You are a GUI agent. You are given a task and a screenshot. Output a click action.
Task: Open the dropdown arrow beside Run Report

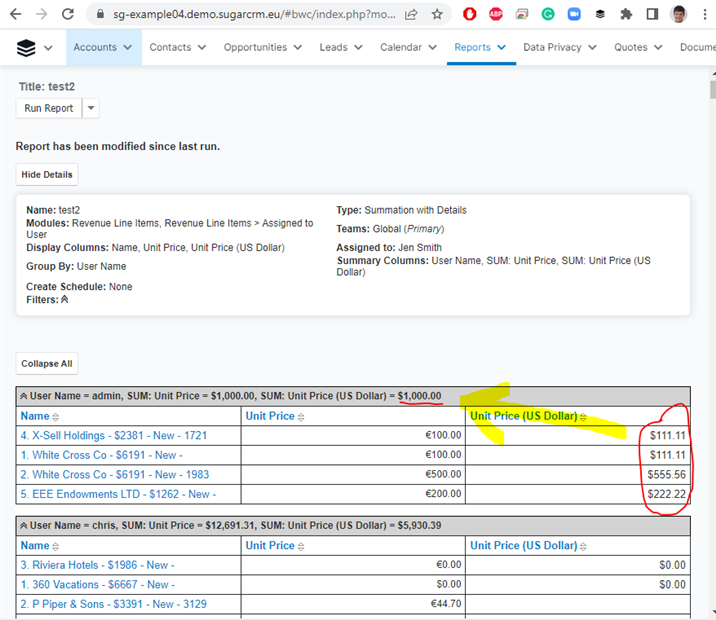[x=90, y=108]
